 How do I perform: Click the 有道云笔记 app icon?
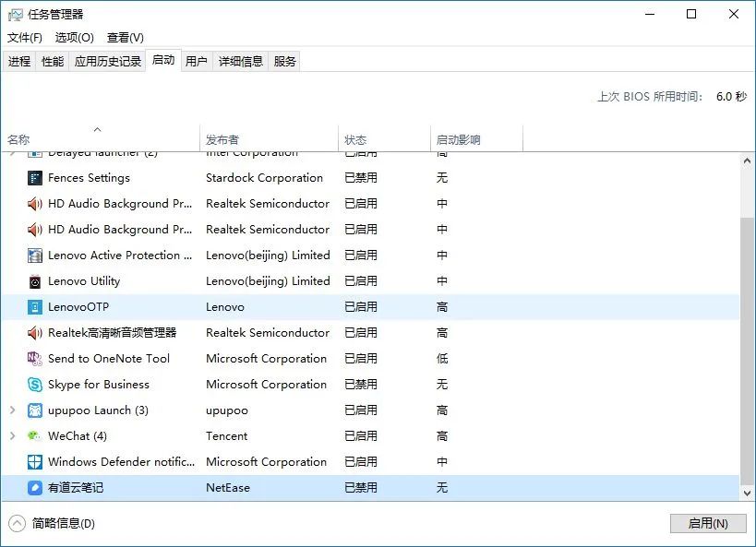click(x=35, y=488)
